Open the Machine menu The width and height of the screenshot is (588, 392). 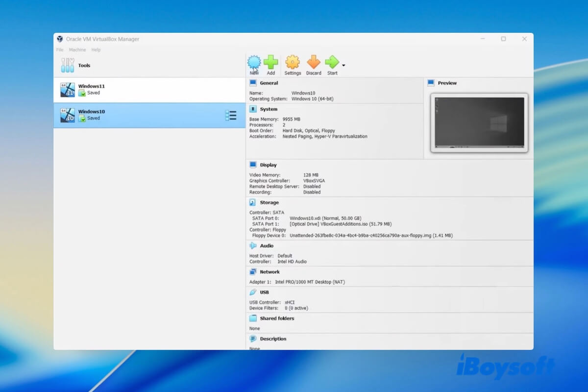click(77, 50)
